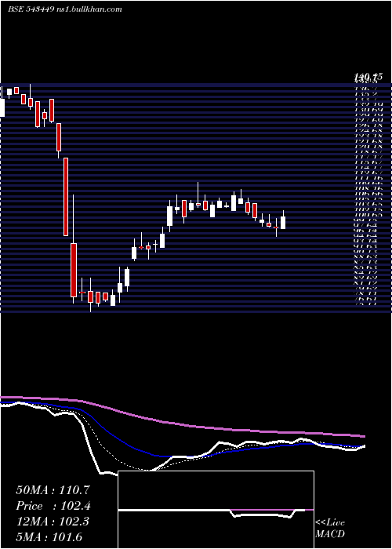Click the tallest red candlestick body

click(65, 197)
